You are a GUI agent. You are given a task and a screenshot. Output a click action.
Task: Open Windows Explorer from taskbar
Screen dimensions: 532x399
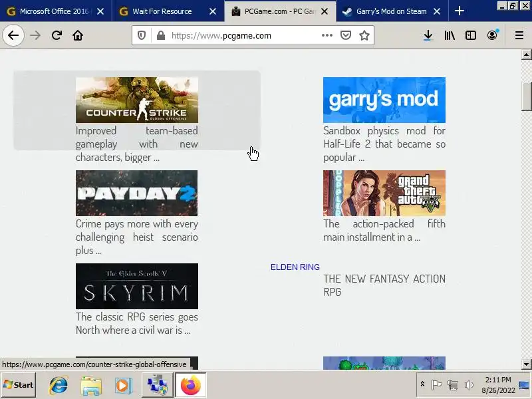[91, 386]
